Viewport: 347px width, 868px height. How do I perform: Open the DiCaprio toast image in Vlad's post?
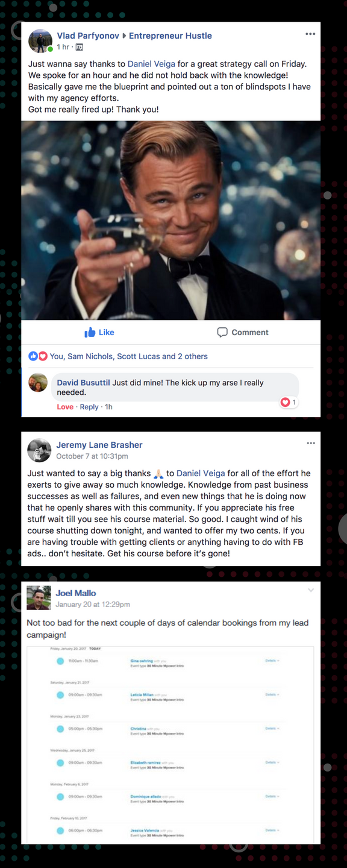[x=171, y=221]
